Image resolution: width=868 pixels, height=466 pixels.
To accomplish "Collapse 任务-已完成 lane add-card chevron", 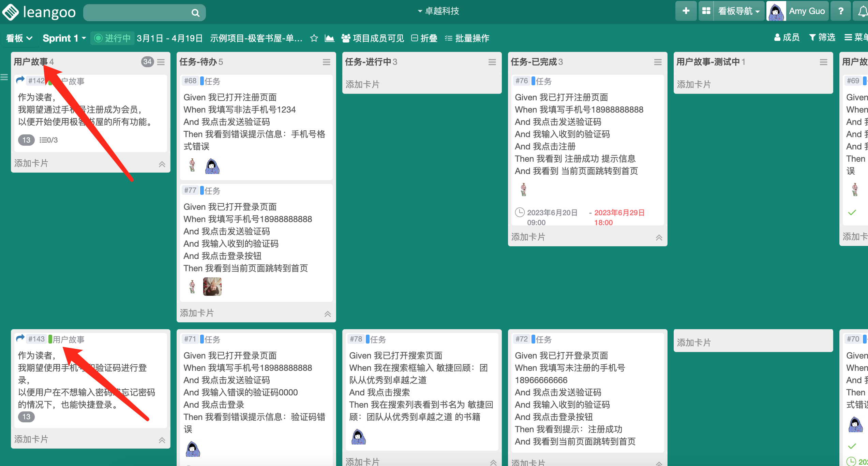I will pyautogui.click(x=659, y=237).
